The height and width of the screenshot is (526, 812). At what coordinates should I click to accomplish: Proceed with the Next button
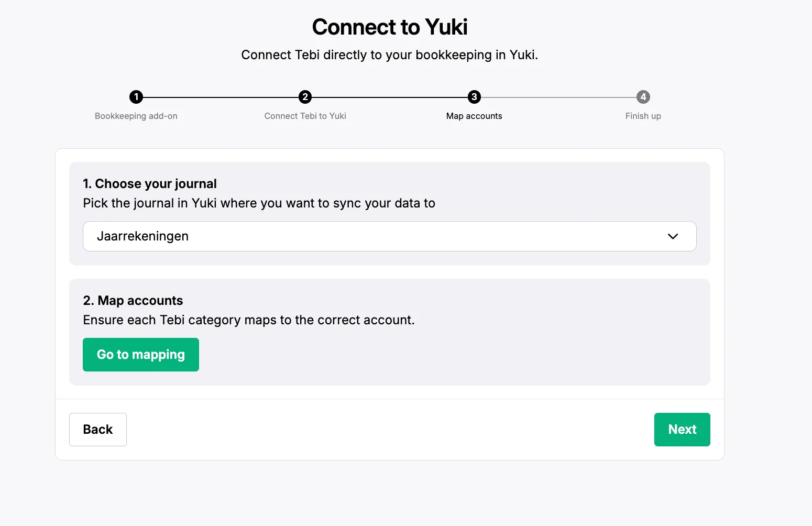click(682, 430)
